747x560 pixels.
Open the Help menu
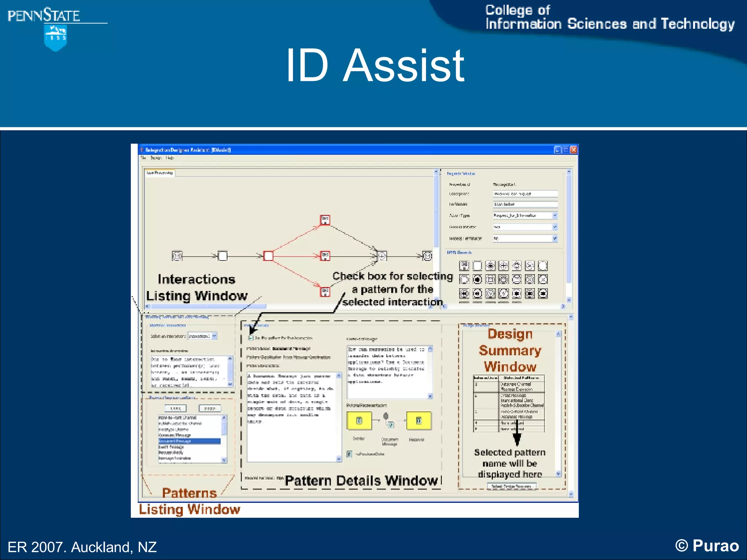coord(170,158)
